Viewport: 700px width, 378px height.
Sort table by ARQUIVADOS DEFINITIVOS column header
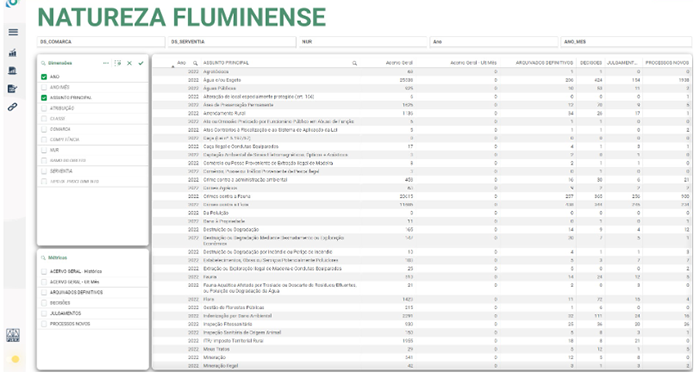(544, 63)
